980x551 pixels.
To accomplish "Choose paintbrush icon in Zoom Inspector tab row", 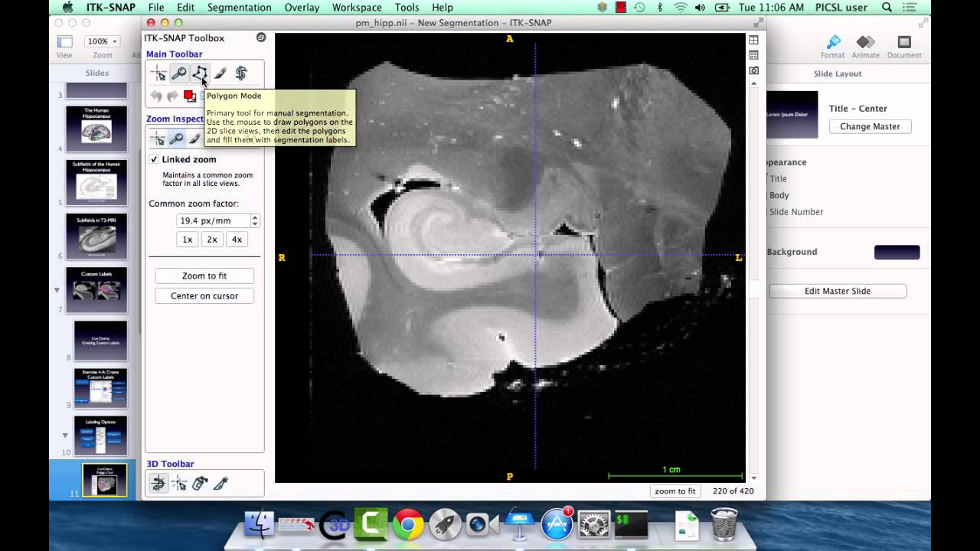I will tap(195, 139).
